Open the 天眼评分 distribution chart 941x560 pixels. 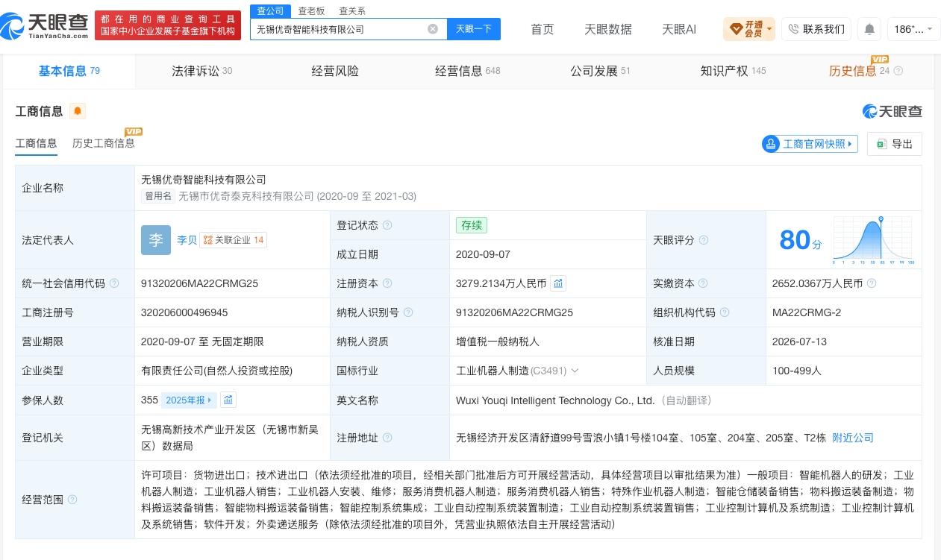pos(873,240)
